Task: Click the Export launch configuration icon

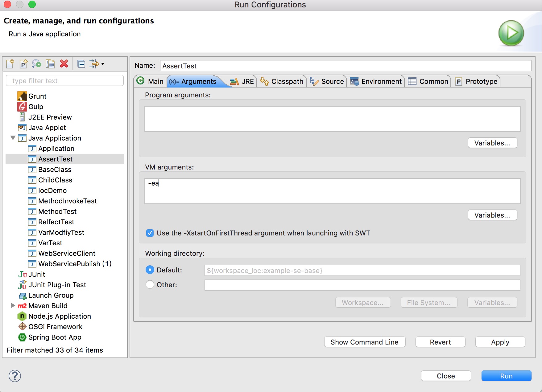Action: coord(37,64)
